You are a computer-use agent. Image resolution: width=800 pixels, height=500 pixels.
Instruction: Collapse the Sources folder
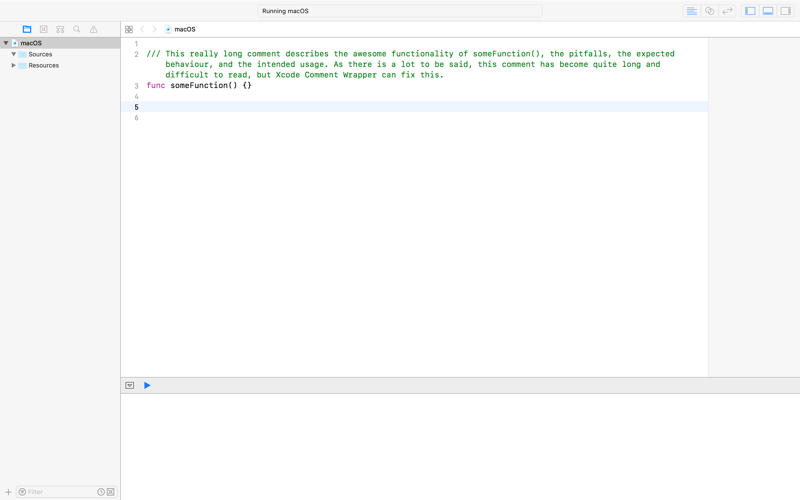(x=14, y=54)
